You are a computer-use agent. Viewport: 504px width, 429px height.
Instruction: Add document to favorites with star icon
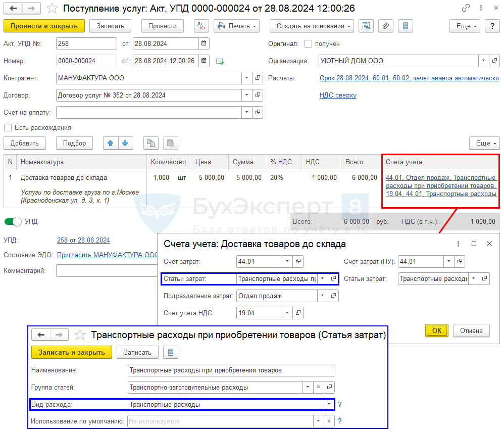point(52,9)
